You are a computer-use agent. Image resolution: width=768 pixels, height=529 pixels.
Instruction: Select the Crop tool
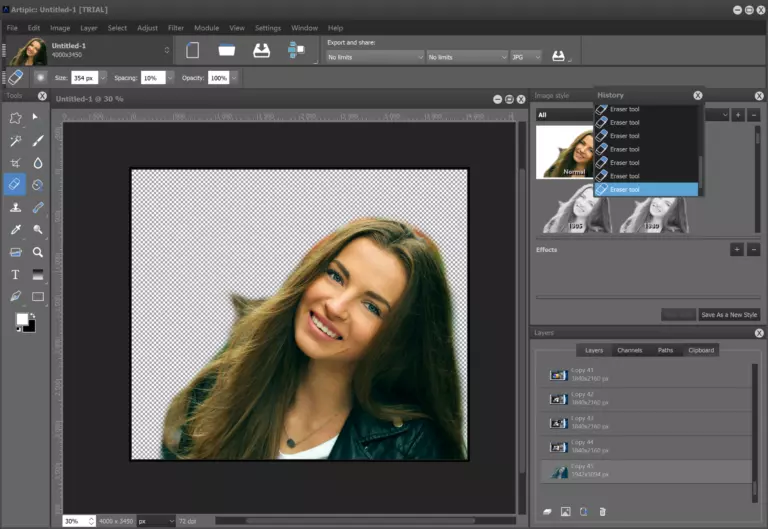[x=15, y=163]
